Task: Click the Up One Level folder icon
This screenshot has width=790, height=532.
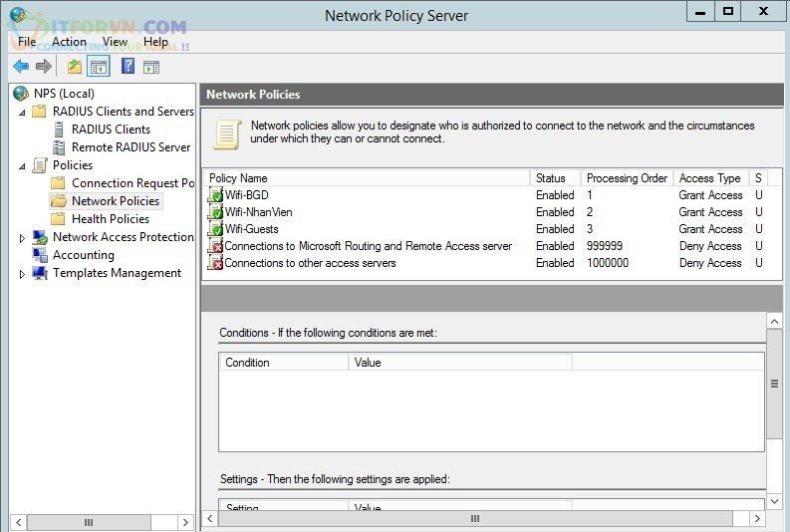Action: pyautogui.click(x=75, y=67)
